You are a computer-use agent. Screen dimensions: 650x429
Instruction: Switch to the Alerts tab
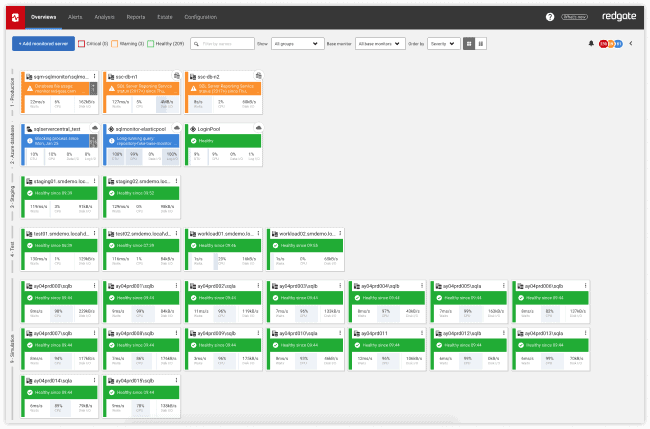click(x=75, y=17)
